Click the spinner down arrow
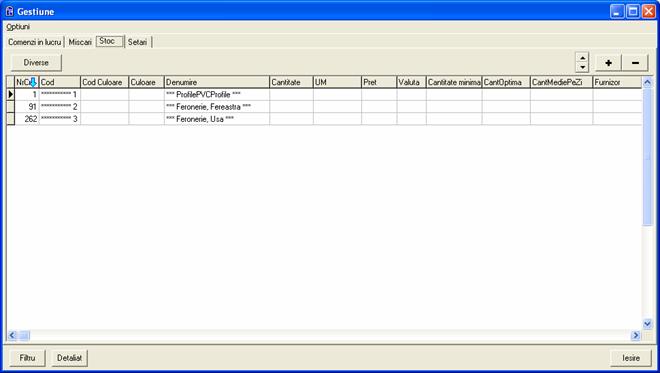 pyautogui.click(x=582, y=67)
